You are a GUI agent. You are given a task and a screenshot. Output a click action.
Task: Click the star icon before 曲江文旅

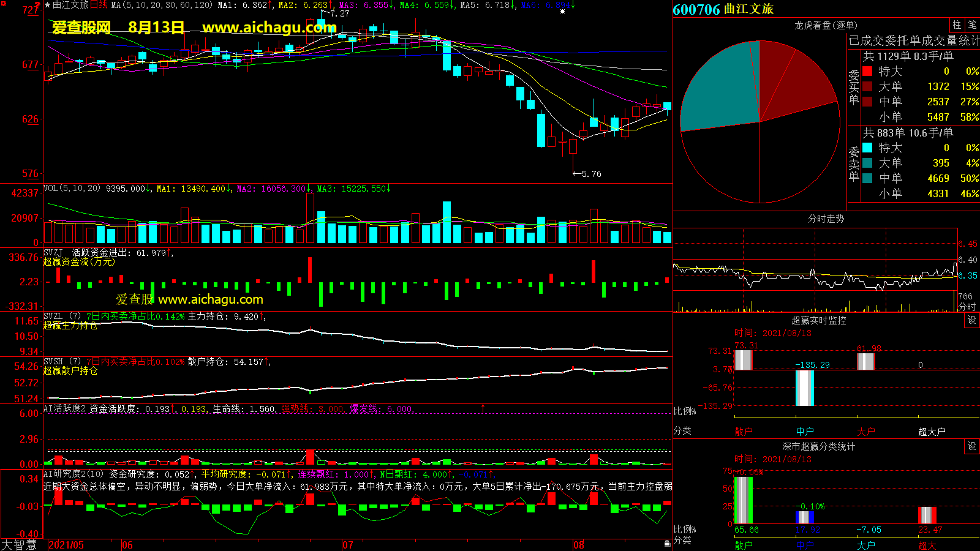click(48, 6)
